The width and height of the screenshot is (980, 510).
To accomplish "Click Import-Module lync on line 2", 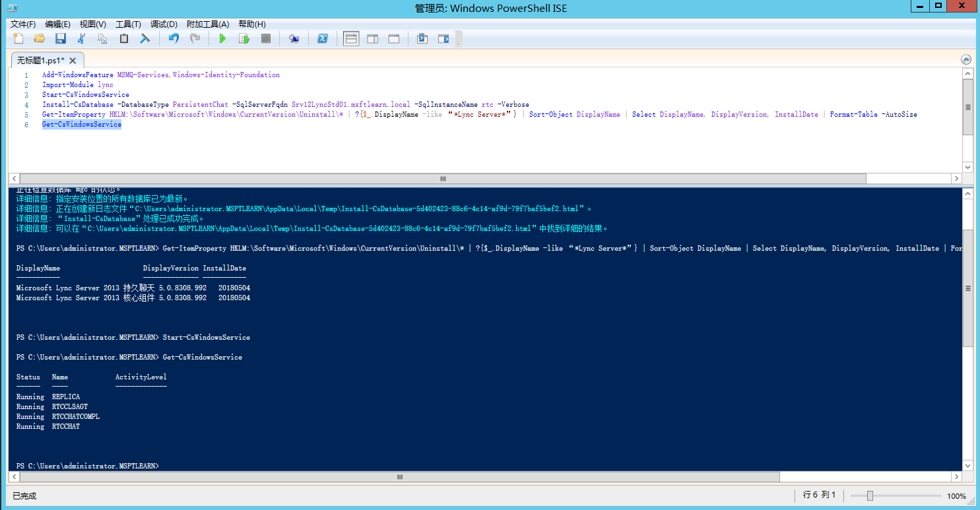I will 78,85.
